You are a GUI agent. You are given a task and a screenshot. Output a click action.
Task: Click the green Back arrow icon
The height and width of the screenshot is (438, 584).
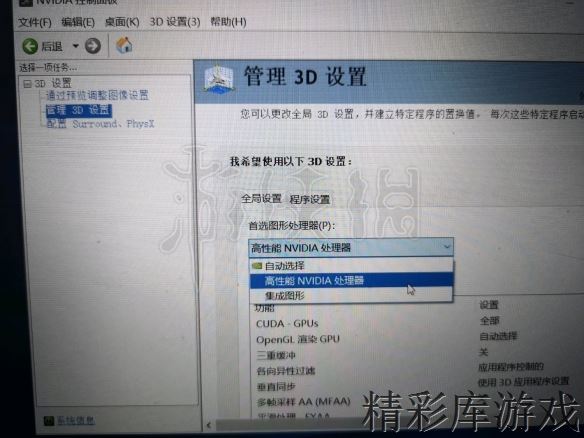click(30, 46)
